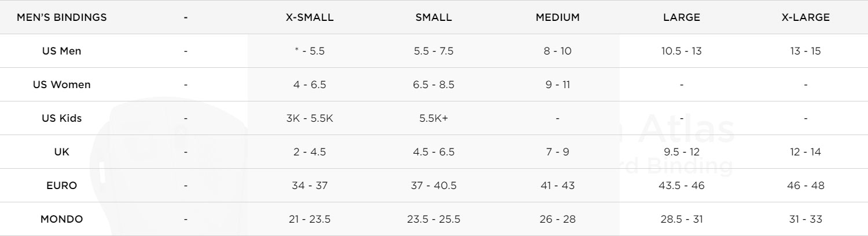
Task: Click the US Men row label
Action: (x=62, y=51)
